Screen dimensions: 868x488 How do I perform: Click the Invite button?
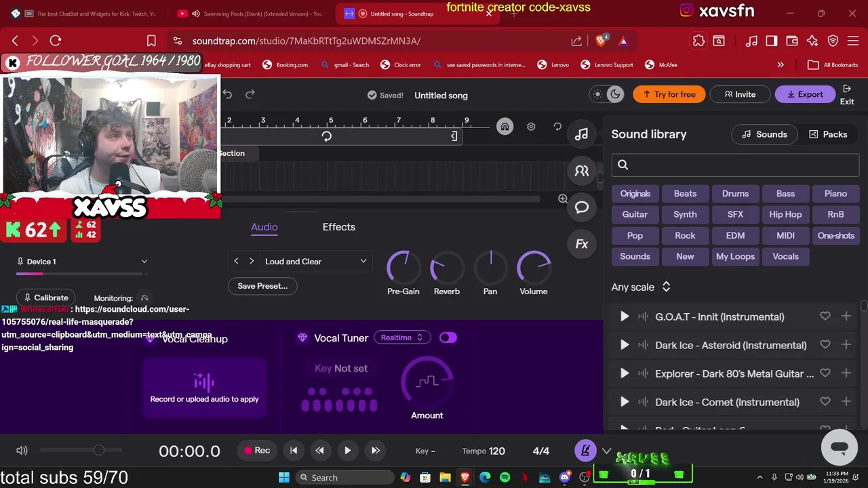tap(739, 94)
